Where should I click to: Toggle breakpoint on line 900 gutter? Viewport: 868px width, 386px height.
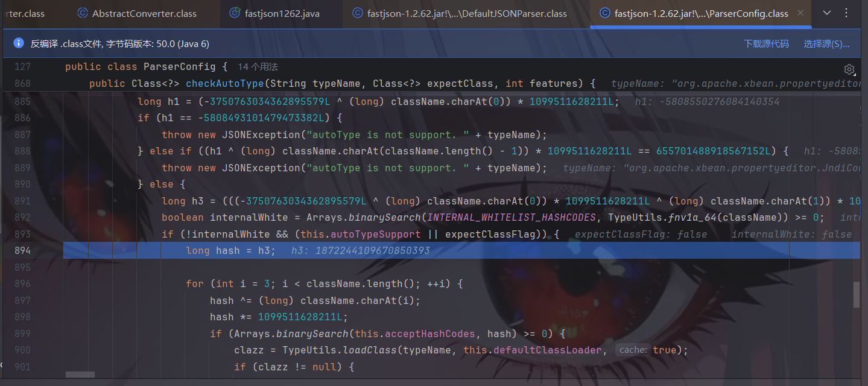click(23, 350)
